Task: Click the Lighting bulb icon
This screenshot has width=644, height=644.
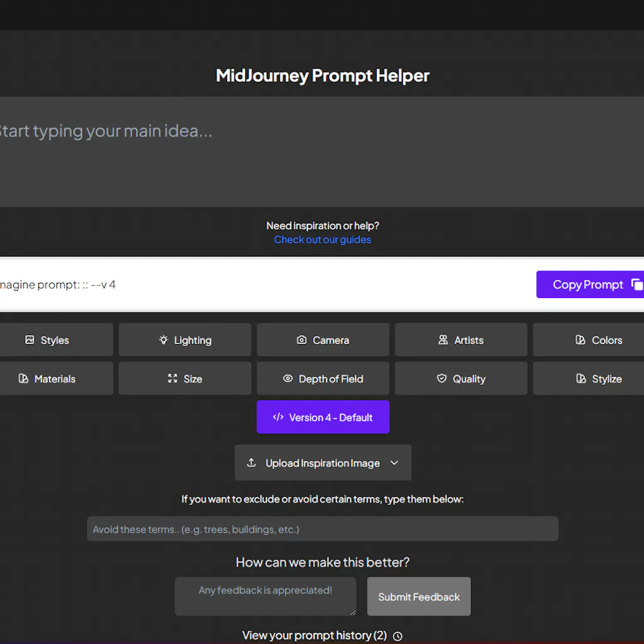Action: pyautogui.click(x=164, y=340)
